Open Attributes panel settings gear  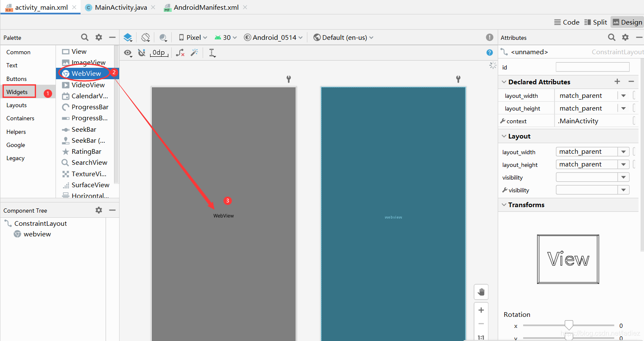[625, 37]
